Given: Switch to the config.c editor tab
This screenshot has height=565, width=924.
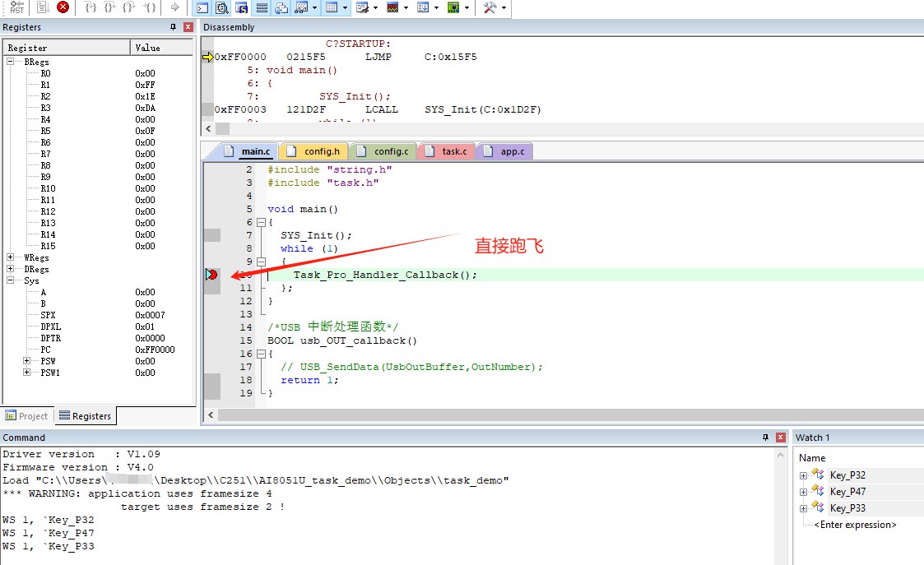Looking at the screenshot, I should tap(383, 151).
